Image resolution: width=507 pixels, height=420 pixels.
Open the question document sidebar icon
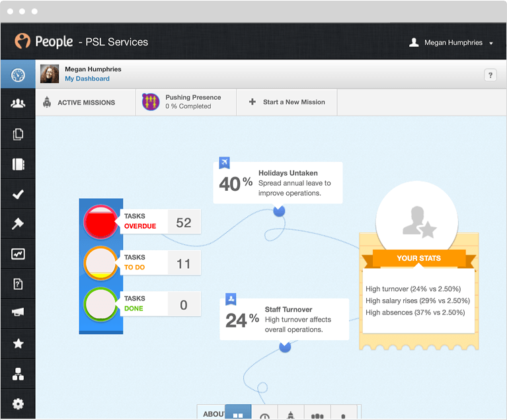point(18,284)
